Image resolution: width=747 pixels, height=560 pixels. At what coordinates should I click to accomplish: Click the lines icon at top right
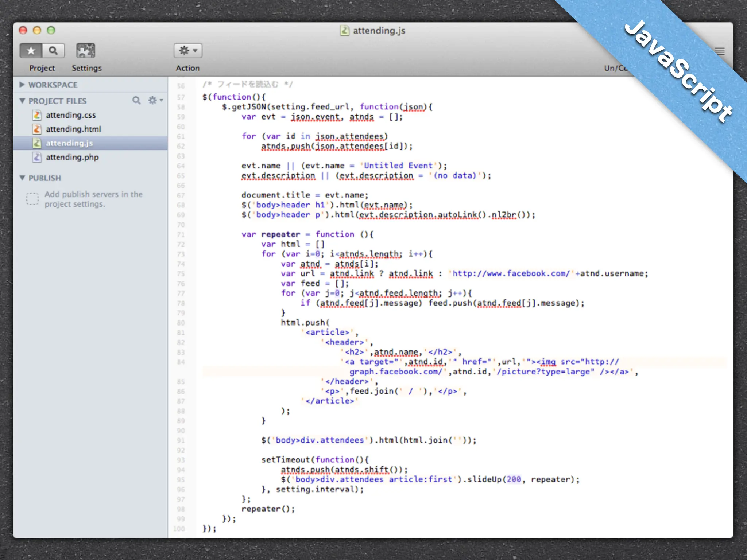[x=720, y=51]
